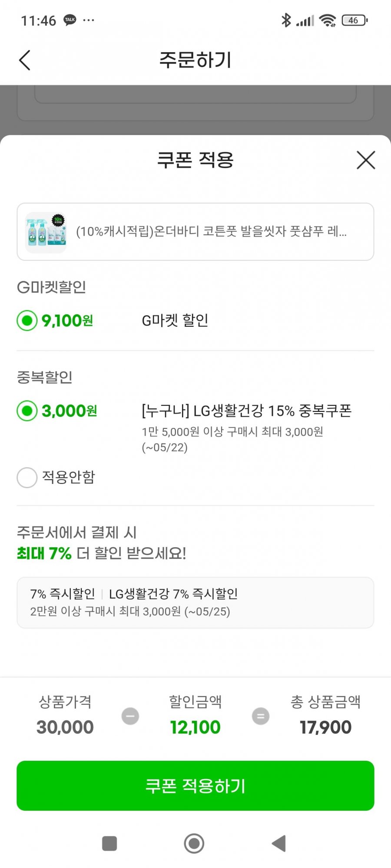Tap the back arrow beside 주문하기

point(25,60)
